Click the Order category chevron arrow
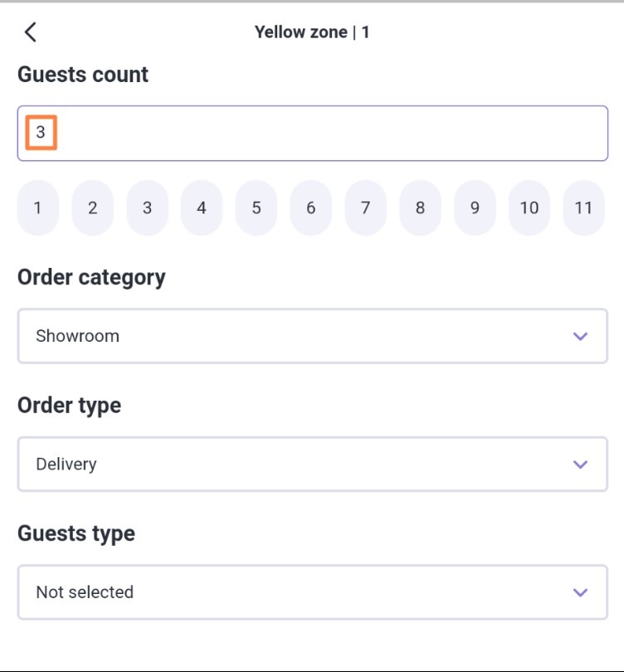The image size is (624, 672). point(580,336)
